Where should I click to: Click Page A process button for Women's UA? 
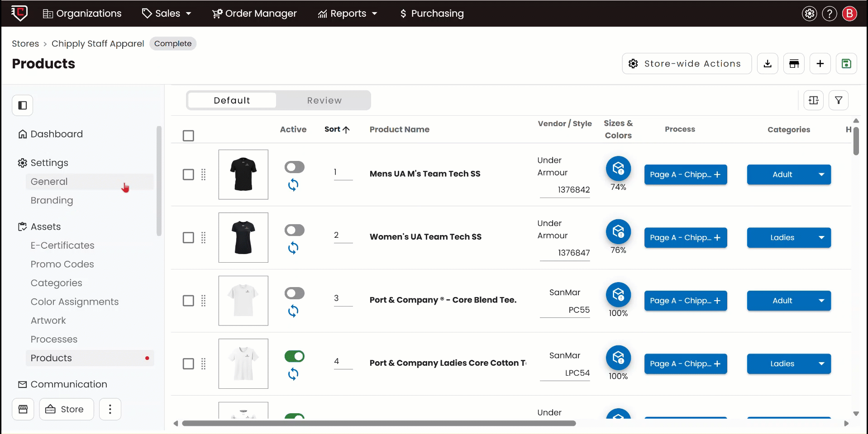point(685,238)
